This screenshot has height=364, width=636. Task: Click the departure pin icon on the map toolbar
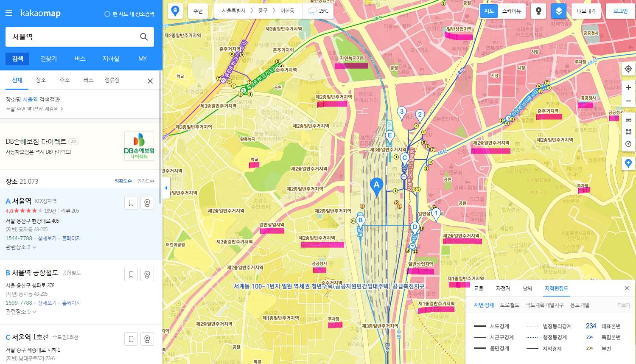175,11
